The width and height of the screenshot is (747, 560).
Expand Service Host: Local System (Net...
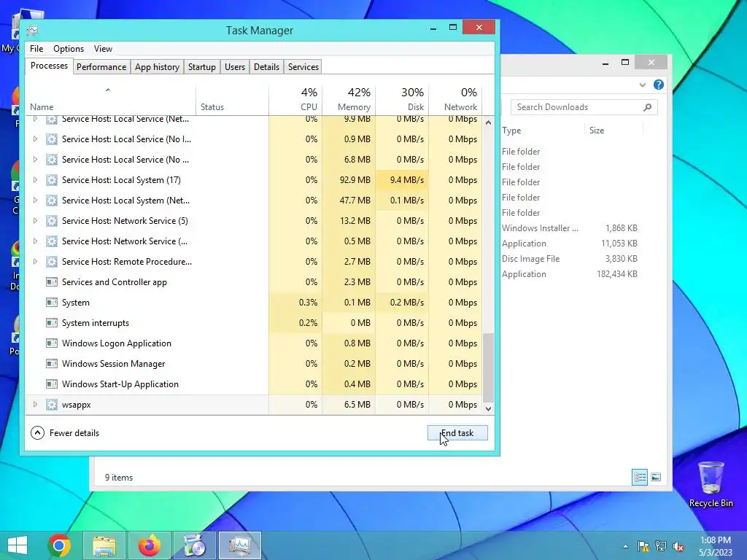pyautogui.click(x=35, y=201)
